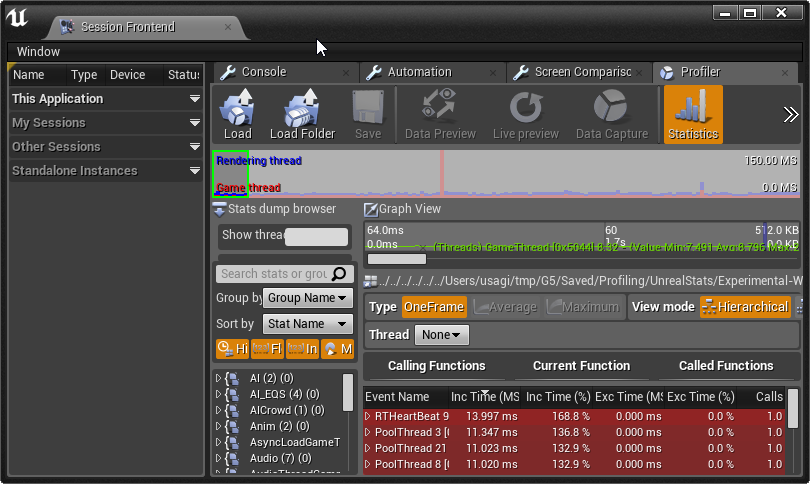The image size is (810, 484).
Task: Expand the AI_EQS (4) stat group
Action: 219,394
